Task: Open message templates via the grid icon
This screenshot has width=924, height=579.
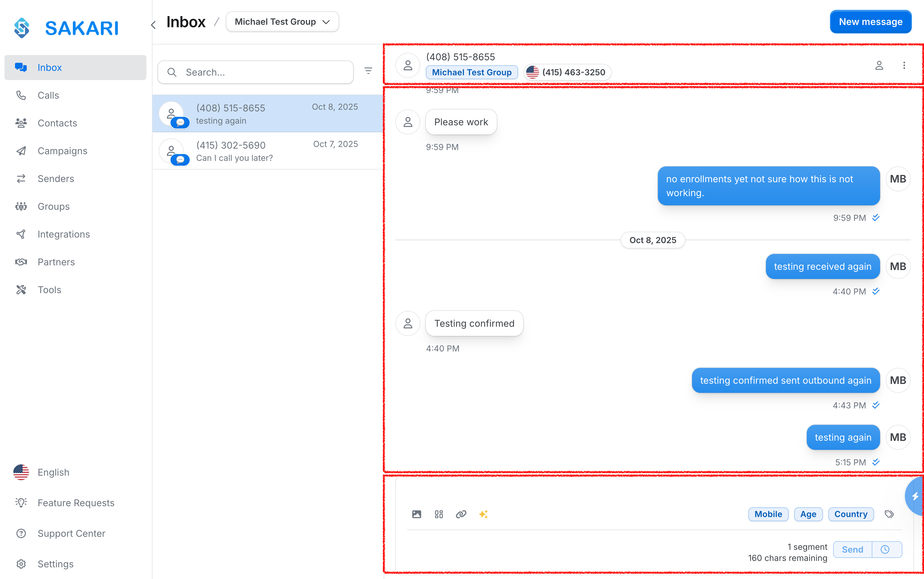Action: (439, 514)
